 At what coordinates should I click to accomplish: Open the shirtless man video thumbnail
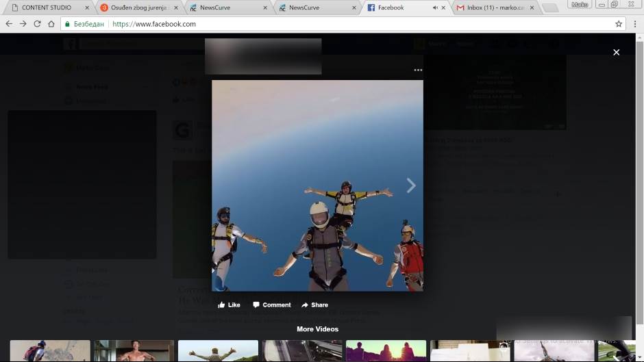click(x=134, y=350)
